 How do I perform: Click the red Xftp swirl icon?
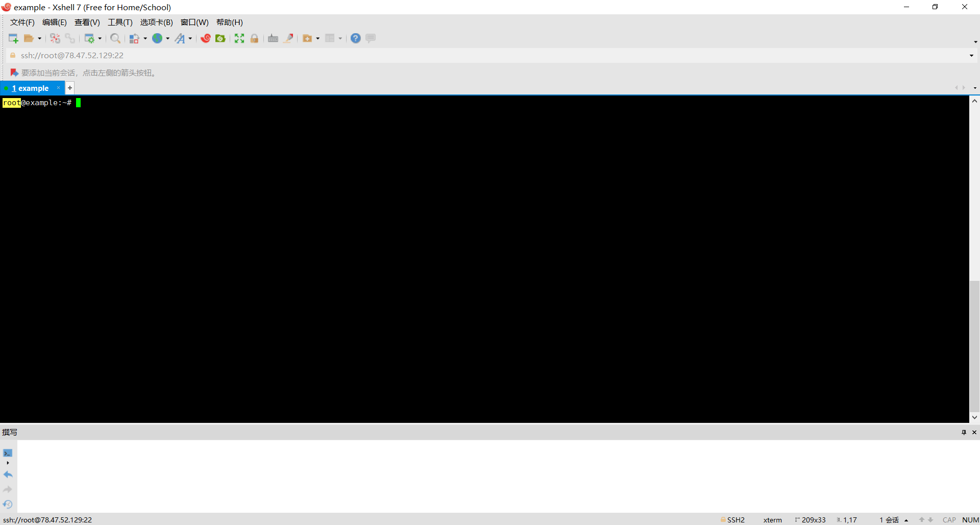[x=206, y=38]
